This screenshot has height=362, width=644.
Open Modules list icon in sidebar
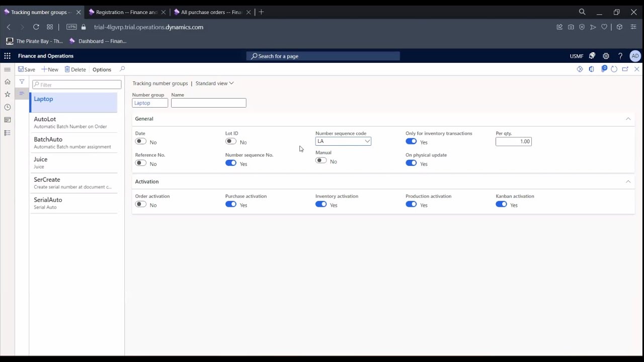[x=7, y=133]
